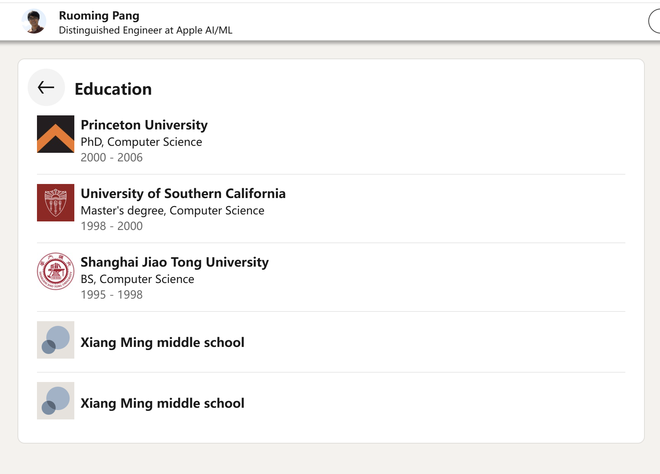Screen dimensions: 660x474
Task: Click the PhD, Computer Science degree text
Action: click(141, 142)
